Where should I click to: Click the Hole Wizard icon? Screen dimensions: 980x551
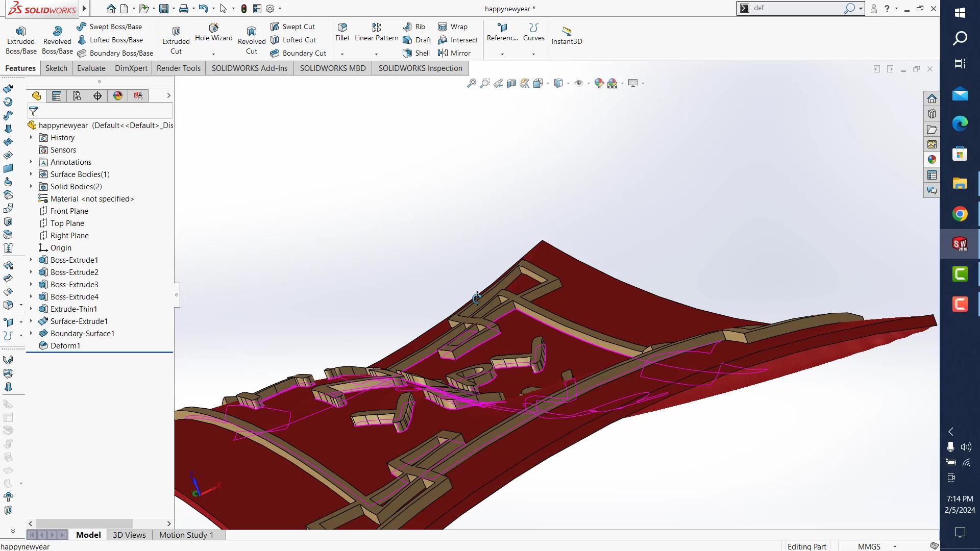pos(213,32)
